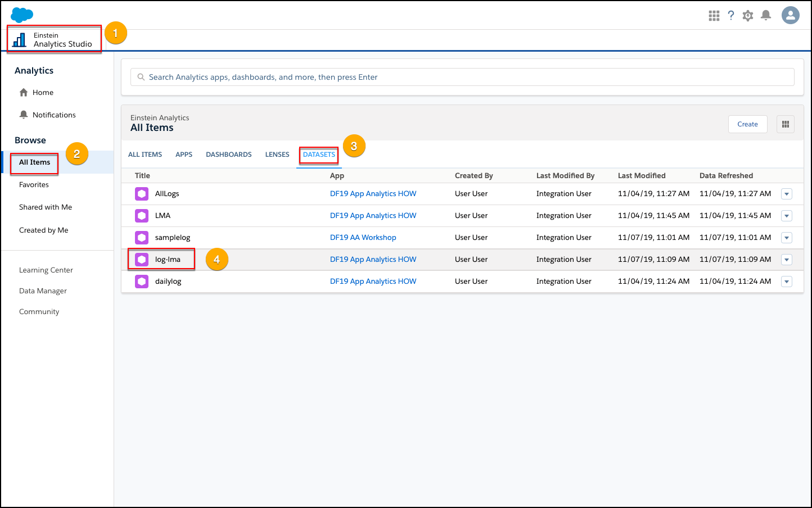Open the dailylog dataset title
The image size is (812, 508).
click(168, 282)
